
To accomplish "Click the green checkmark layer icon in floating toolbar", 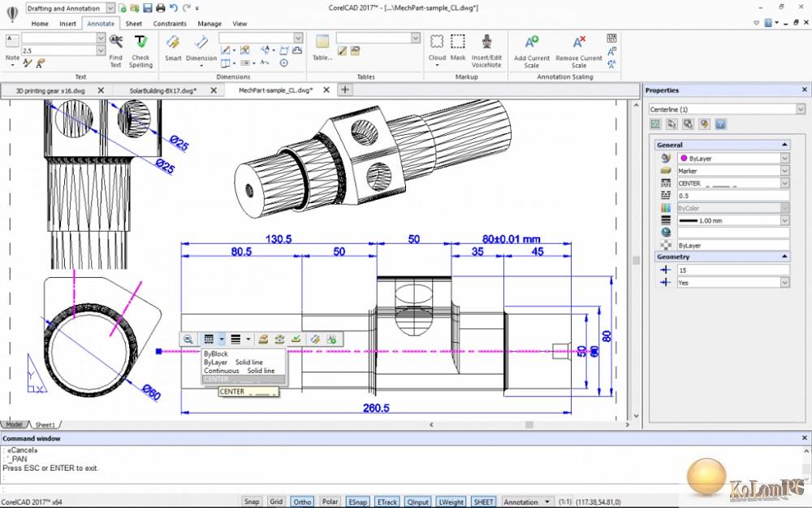I will point(296,340).
